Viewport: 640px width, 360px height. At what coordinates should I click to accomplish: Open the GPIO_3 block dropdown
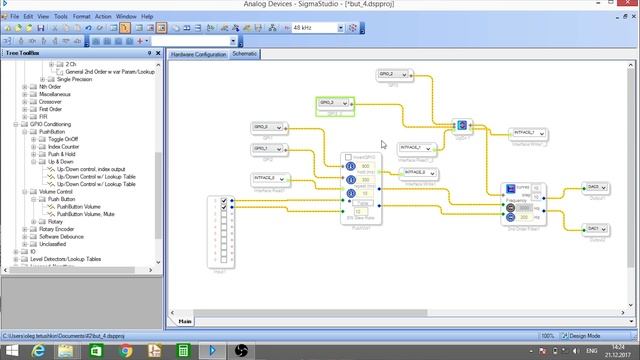pyautogui.click(x=345, y=103)
